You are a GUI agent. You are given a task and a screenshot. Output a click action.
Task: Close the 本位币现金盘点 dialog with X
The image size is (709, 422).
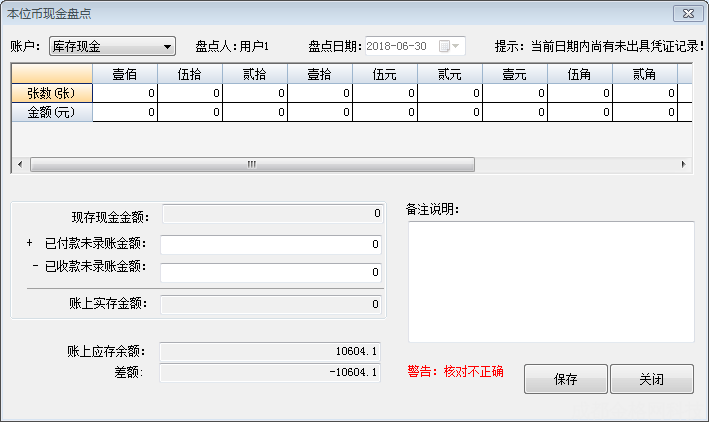pyautogui.click(x=685, y=13)
